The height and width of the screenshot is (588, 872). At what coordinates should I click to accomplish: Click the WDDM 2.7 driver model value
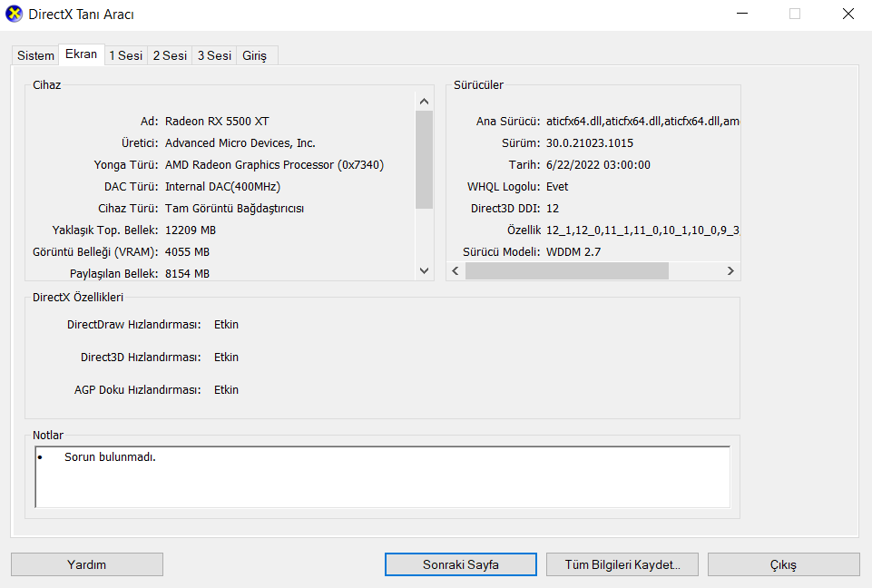pyautogui.click(x=573, y=251)
